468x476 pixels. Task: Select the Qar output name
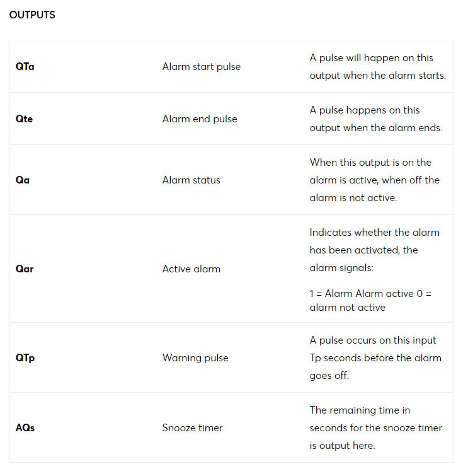tap(25, 269)
